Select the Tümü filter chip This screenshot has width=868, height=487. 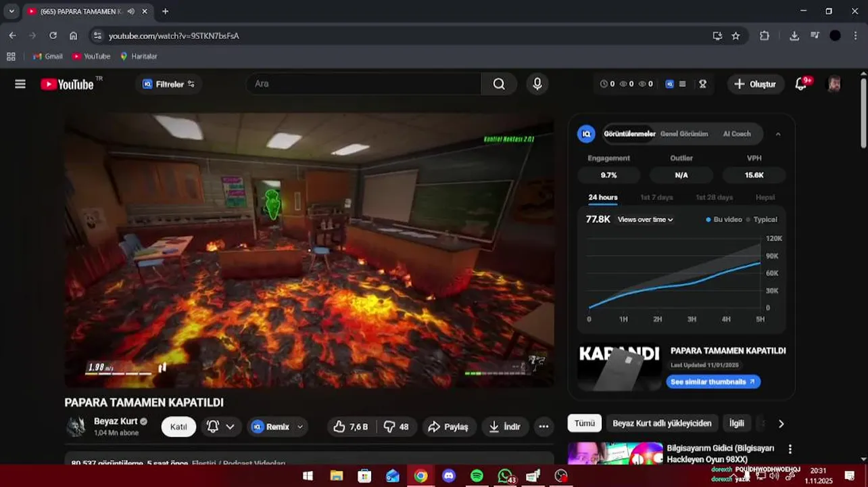(585, 423)
